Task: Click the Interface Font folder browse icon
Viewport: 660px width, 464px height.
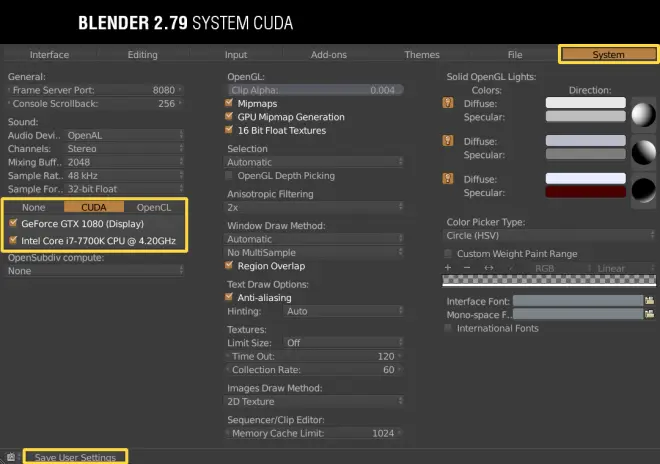Action: [x=649, y=301]
